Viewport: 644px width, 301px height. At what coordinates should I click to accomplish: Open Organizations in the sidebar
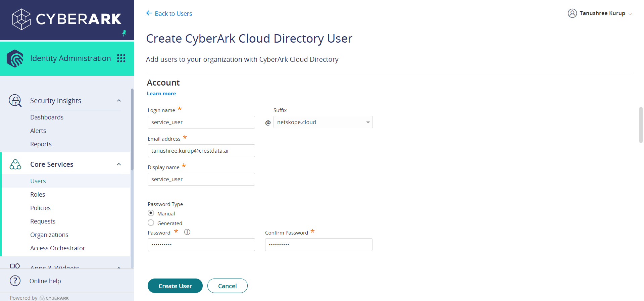coord(49,235)
